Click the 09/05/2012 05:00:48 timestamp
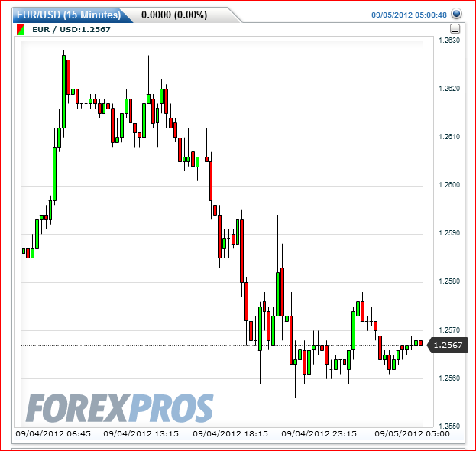Image resolution: width=476 pixels, height=451 pixels. pyautogui.click(x=409, y=15)
